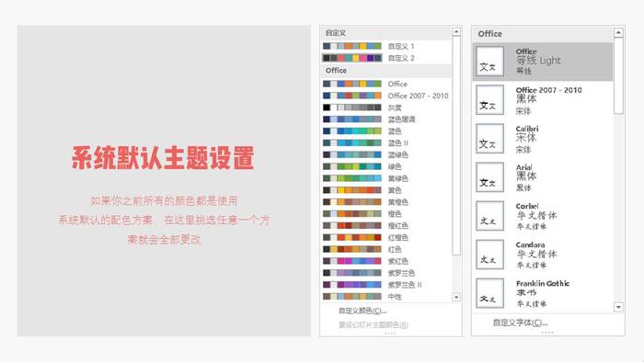Click font list scroll up arrow
The width and height of the screenshot is (644, 362).
[618, 32]
